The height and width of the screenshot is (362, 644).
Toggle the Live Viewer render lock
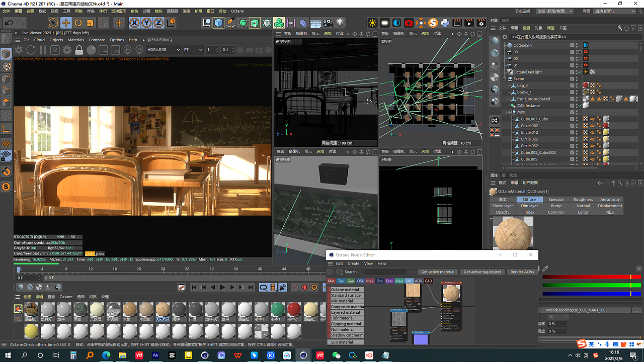79,50
